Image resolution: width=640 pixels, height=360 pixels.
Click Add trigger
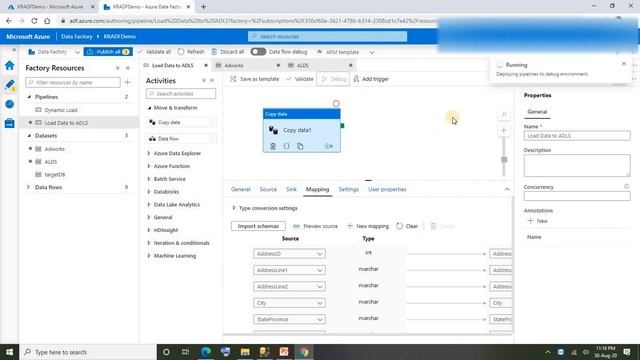(371, 79)
